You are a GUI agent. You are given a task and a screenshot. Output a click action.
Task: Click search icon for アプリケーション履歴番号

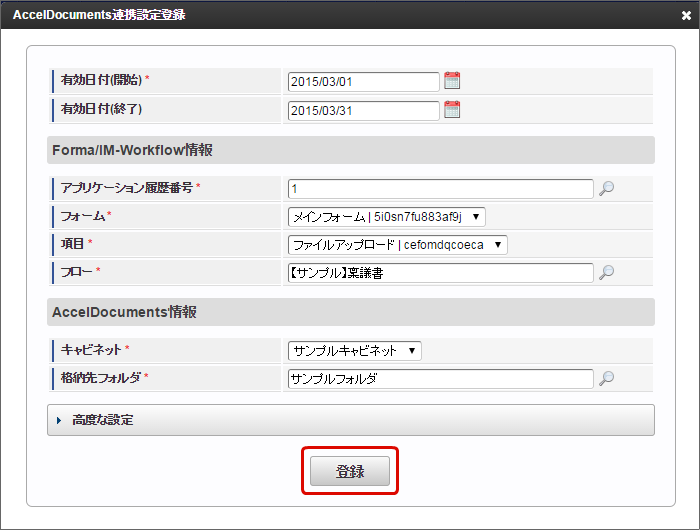606,188
